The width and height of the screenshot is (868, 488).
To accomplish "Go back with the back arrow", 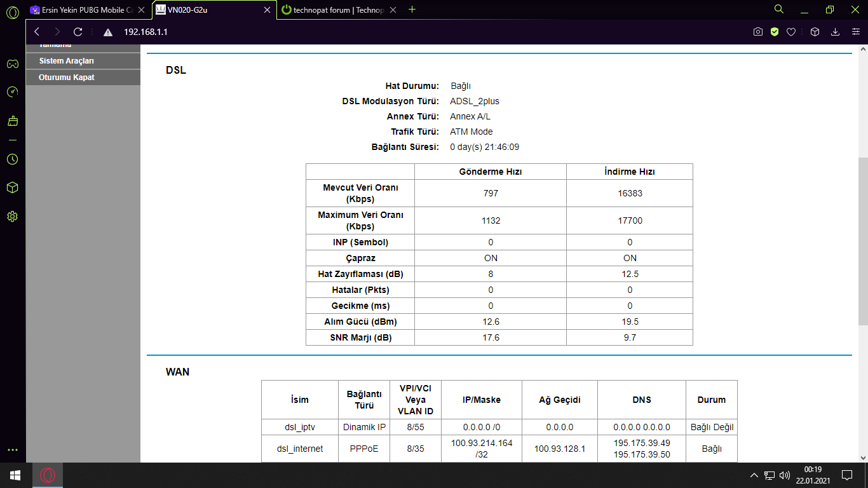I will point(37,32).
